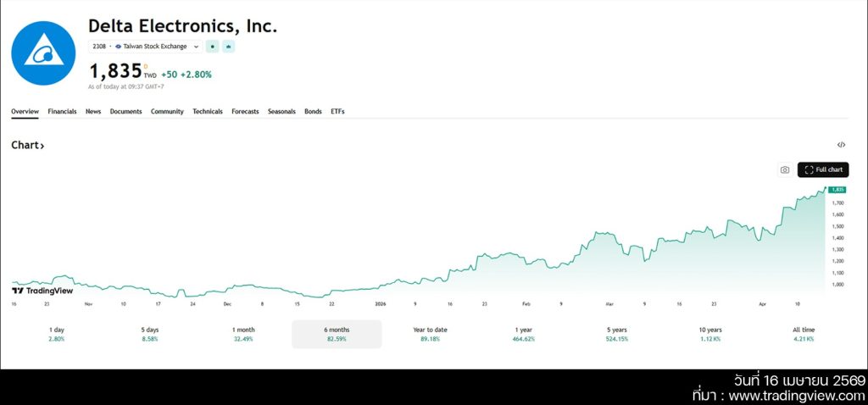Click the second green badge beside exchange selector
Image resolution: width=868 pixels, height=405 pixels.
point(228,47)
